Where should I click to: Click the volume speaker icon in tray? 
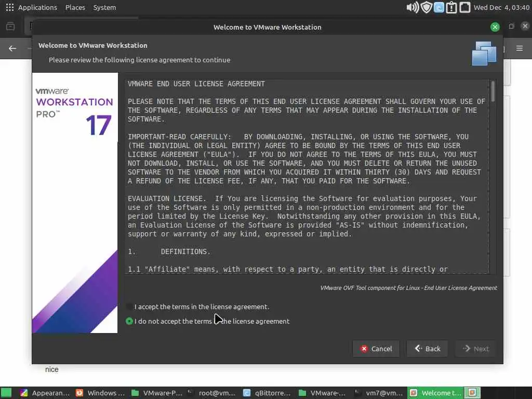pyautogui.click(x=413, y=7)
